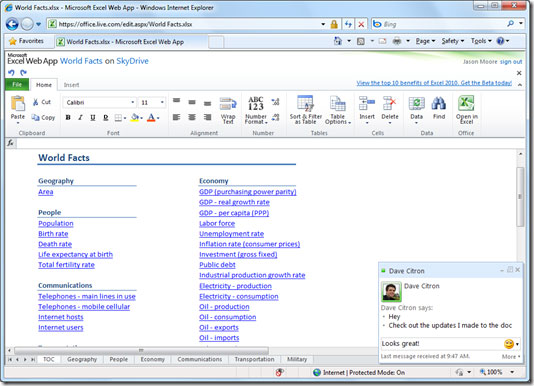Open the More menu in chat window
Image resolution: width=534 pixels, height=386 pixels.
coord(511,357)
